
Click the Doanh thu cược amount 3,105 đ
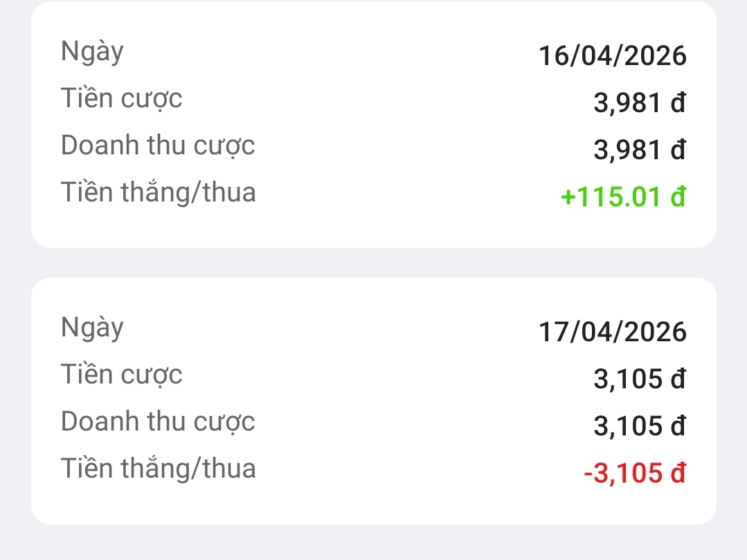(x=640, y=426)
